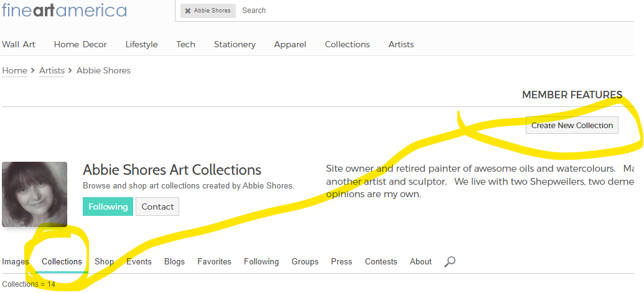Switch to the Press tab
The width and height of the screenshot is (644, 293).
coord(342,261)
